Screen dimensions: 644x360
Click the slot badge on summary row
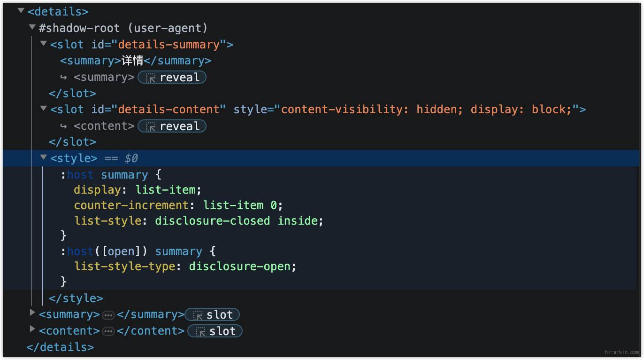tap(212, 314)
